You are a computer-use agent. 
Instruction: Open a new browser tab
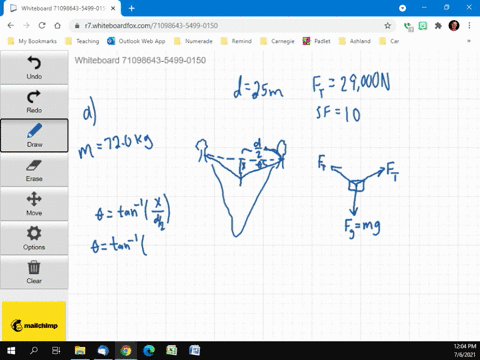tap(132, 8)
